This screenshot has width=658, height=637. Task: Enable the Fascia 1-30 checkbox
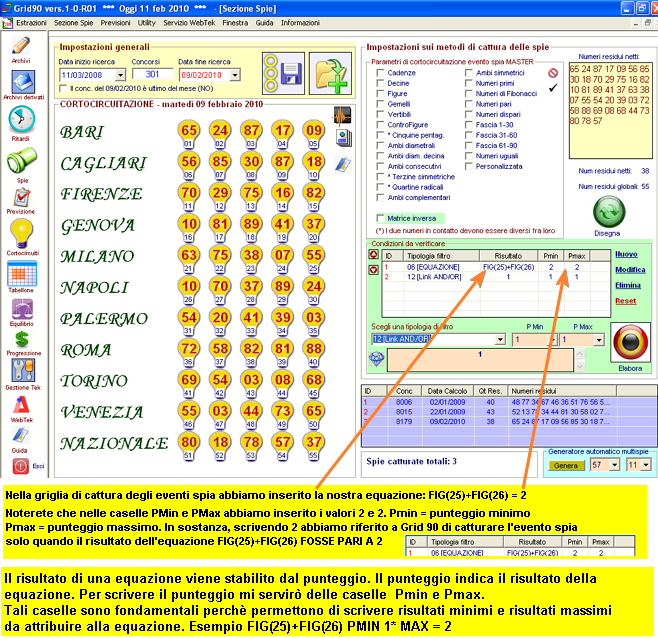pos(469,125)
